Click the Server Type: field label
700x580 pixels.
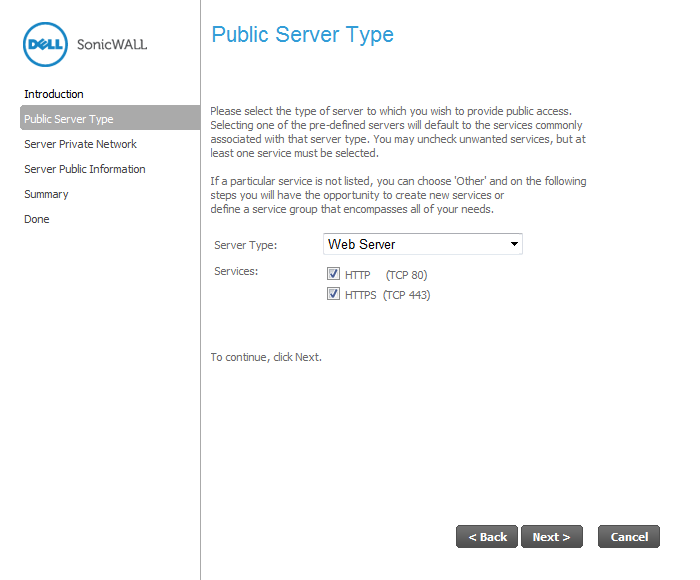click(246, 245)
